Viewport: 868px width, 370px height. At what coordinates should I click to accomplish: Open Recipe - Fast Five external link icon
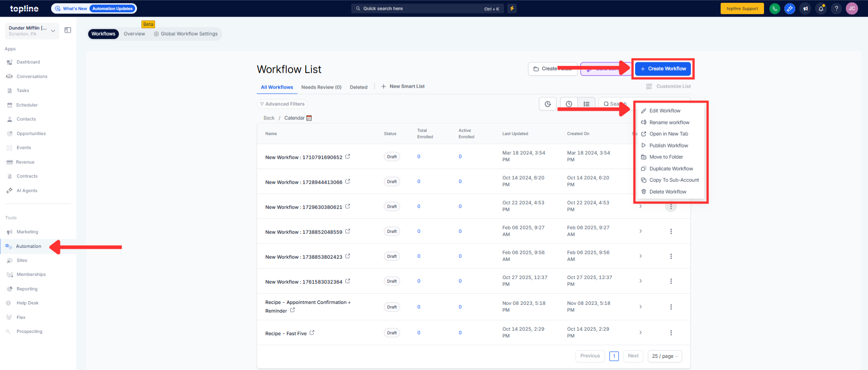click(x=312, y=333)
